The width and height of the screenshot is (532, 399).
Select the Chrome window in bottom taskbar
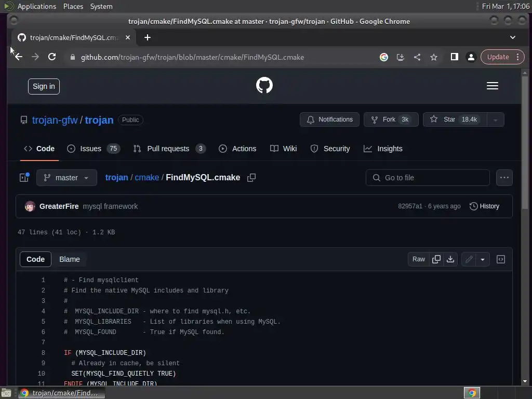pyautogui.click(x=61, y=393)
